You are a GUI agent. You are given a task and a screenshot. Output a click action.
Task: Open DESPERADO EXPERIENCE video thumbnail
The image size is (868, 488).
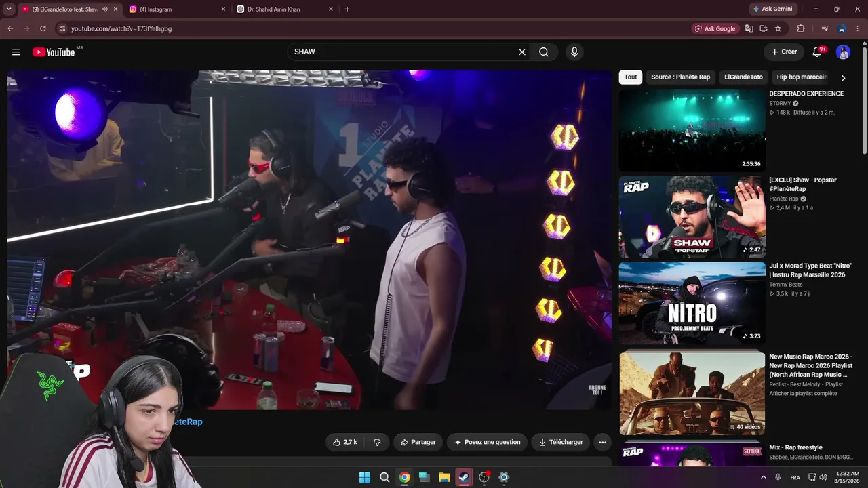click(692, 131)
